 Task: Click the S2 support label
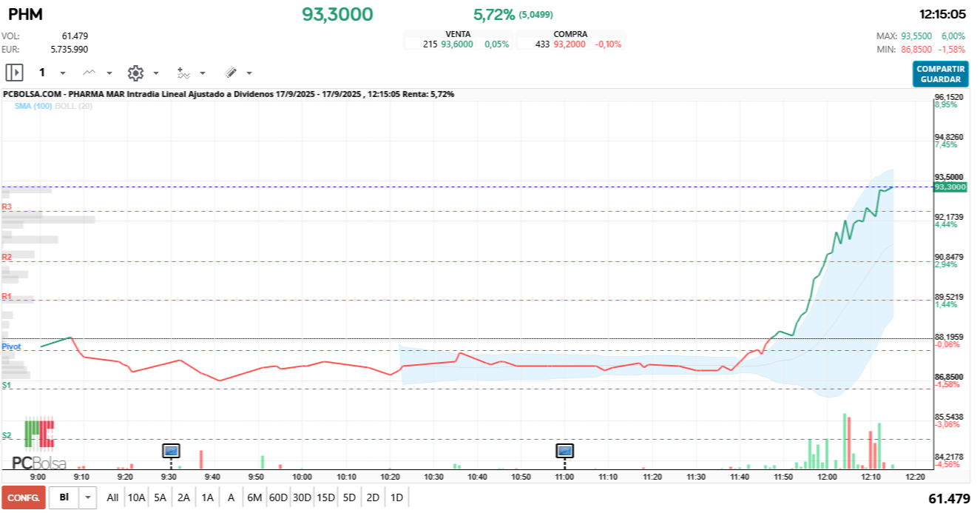pos(7,435)
